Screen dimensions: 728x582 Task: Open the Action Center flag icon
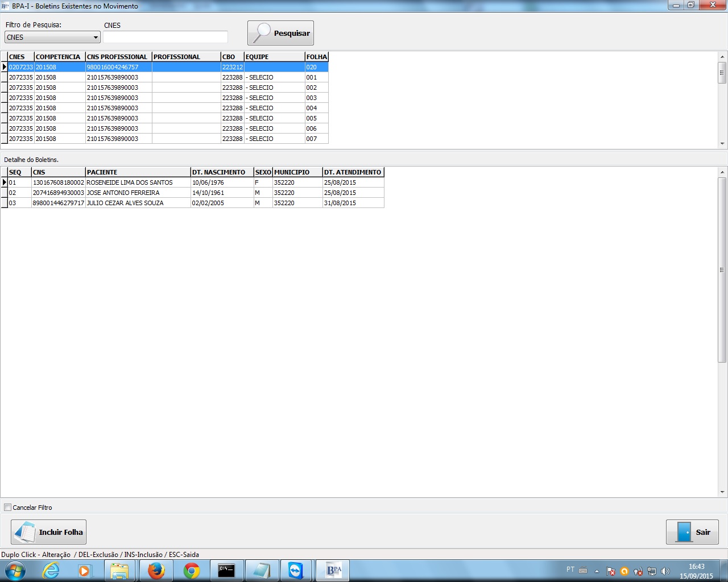[610, 571]
